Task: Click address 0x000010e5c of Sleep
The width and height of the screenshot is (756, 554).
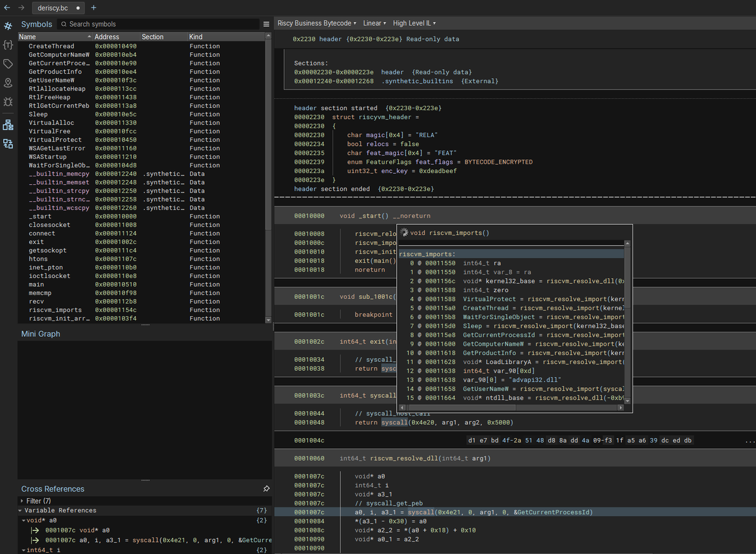Action: point(116,114)
